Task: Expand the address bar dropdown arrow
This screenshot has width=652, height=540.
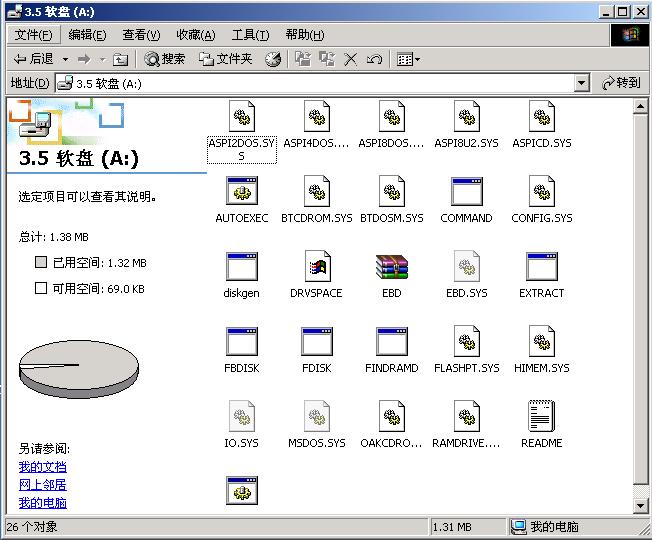Action: 582,83
